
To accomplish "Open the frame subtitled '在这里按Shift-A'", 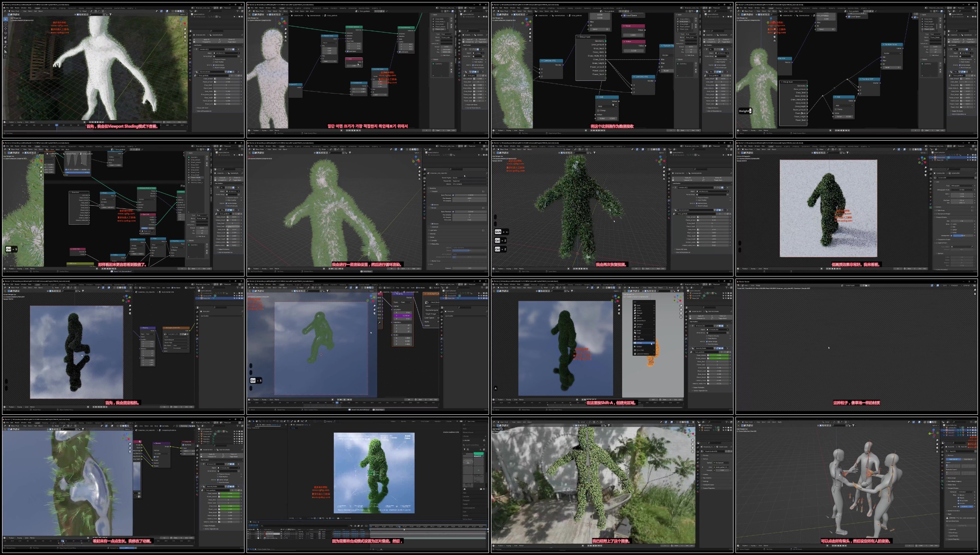I will (612, 347).
